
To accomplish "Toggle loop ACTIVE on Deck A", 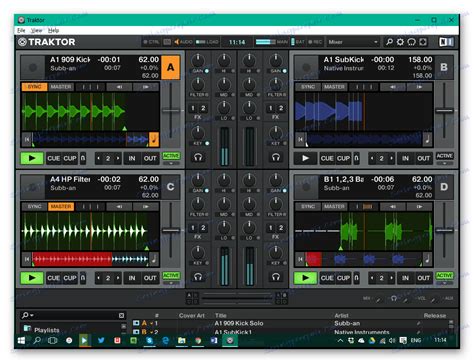I will [171, 156].
